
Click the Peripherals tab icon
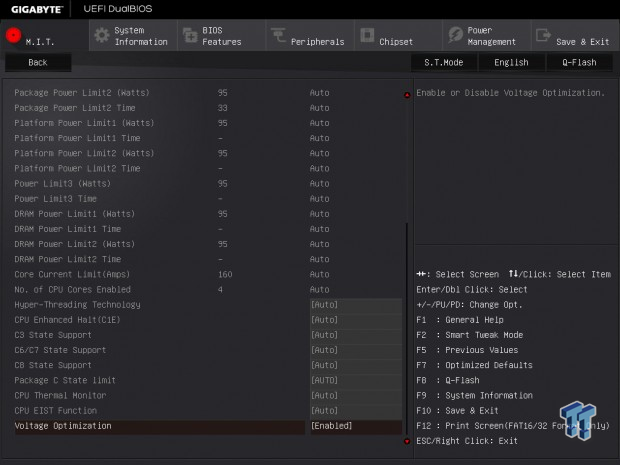click(278, 34)
